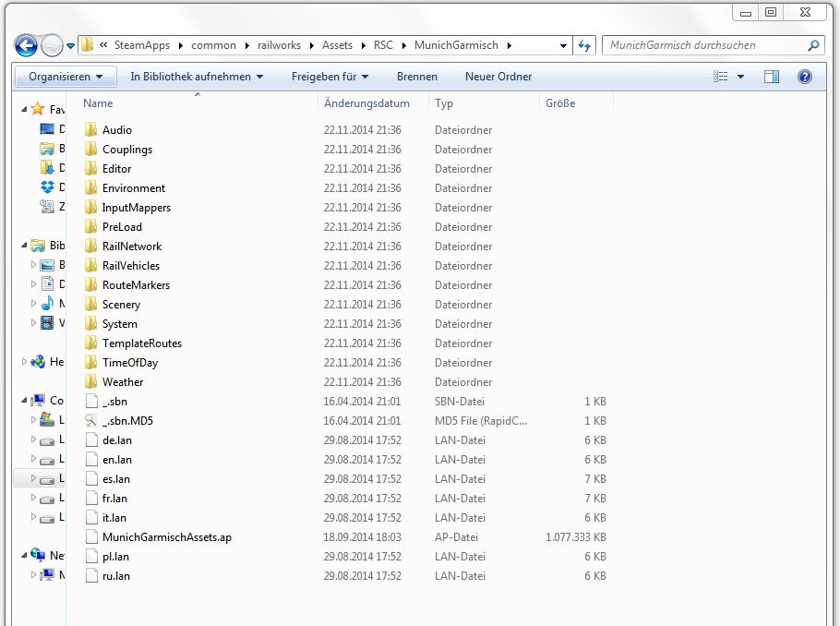Click SteamApps in the address breadcrumb
This screenshot has width=840, height=626.
click(141, 45)
